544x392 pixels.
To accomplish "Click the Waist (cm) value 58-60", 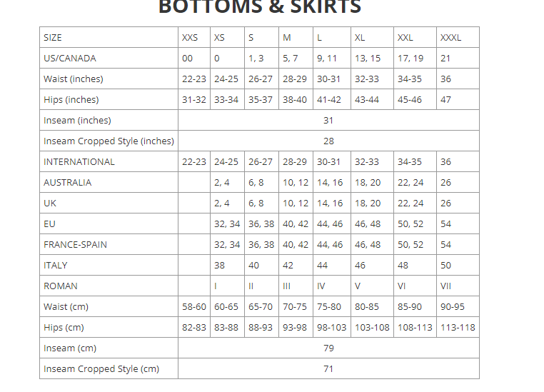I will click(x=194, y=306).
